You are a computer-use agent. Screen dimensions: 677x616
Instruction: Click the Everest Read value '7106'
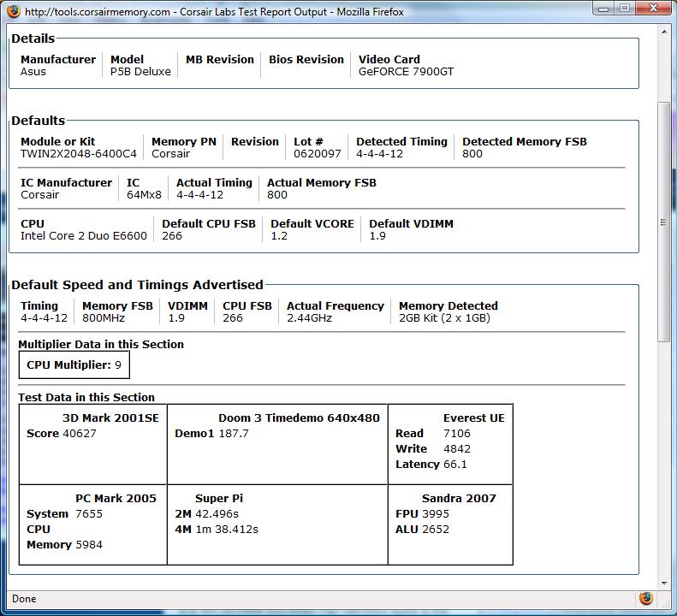click(x=457, y=434)
